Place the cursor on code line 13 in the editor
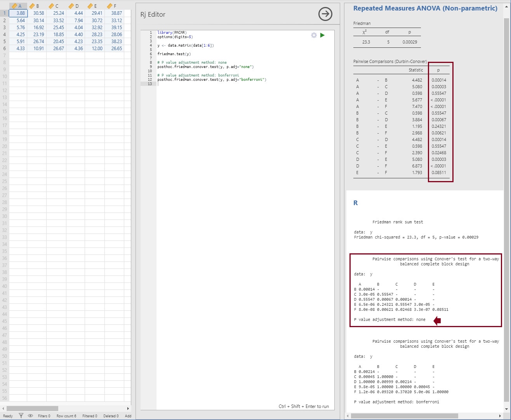Screen dimensions: 511x420 233,84
